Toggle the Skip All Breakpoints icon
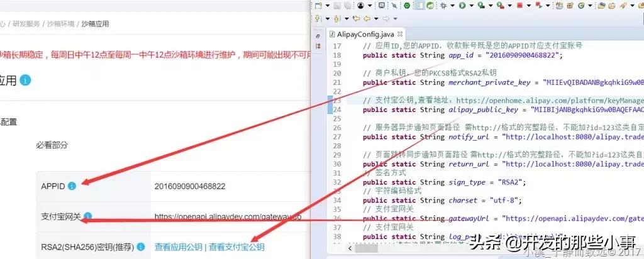Screen dimensions: 644x259 (394, 5)
